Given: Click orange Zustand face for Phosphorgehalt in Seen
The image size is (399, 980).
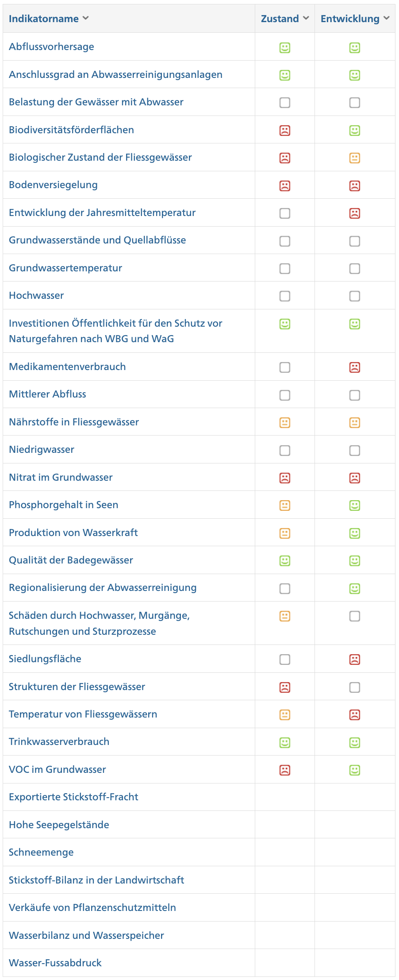Looking at the screenshot, I should click(x=285, y=505).
